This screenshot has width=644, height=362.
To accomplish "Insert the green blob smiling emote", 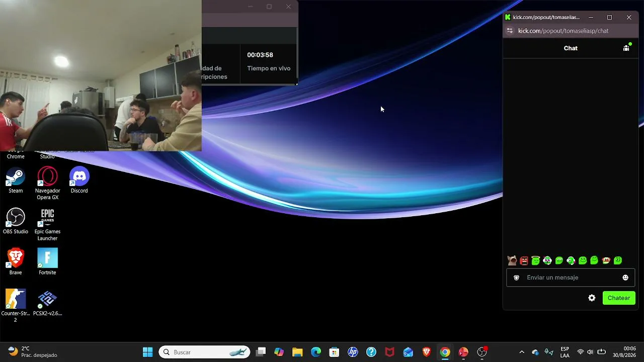I will pos(583,260).
